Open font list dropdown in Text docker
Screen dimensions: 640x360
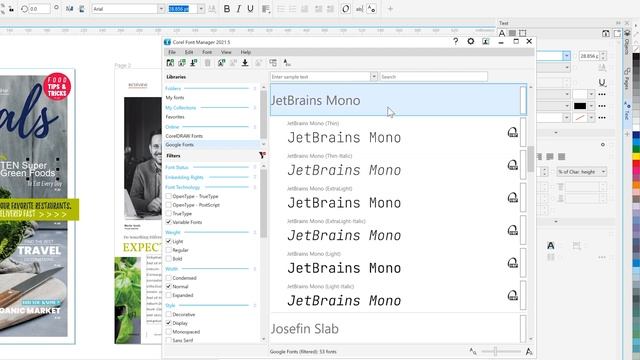click(x=567, y=56)
